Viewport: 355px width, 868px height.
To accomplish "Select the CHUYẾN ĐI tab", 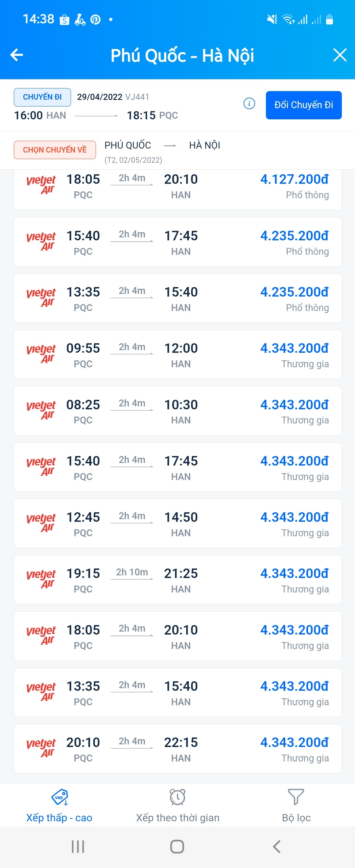I will 42,97.
